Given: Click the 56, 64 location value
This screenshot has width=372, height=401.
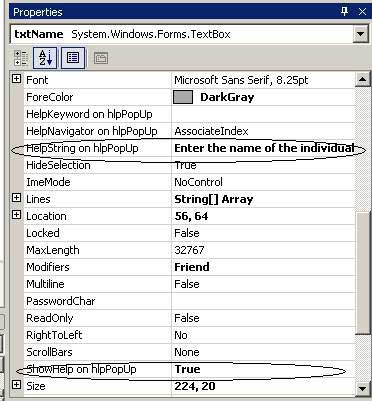Looking at the screenshot, I should [x=191, y=216].
